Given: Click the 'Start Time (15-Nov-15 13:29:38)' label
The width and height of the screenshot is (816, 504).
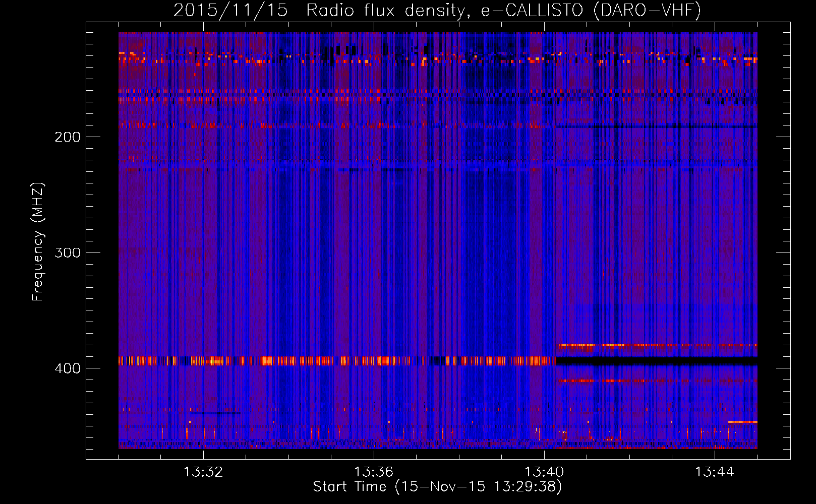Looking at the screenshot, I should (x=437, y=487).
